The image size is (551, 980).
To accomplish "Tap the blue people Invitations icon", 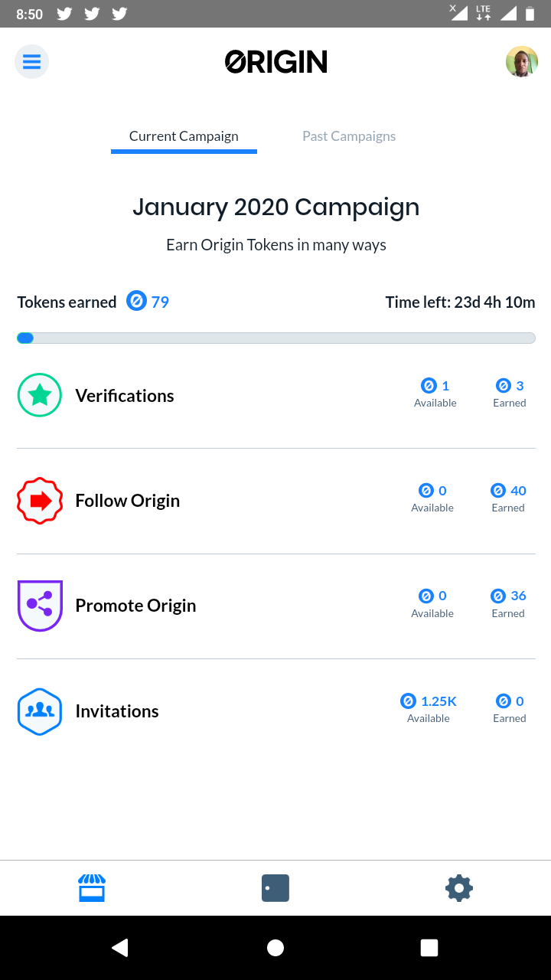I will [40, 711].
